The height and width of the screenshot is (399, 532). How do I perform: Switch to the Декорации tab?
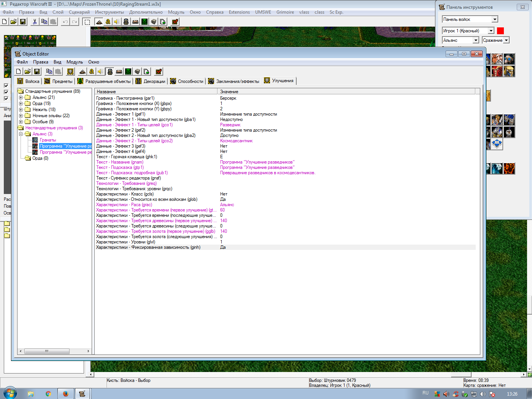[x=150, y=81]
